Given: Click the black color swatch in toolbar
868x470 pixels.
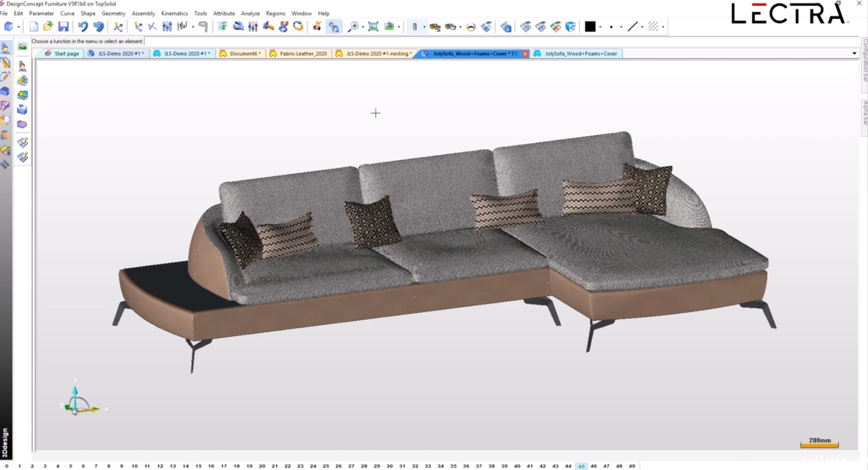Looking at the screenshot, I should click(590, 27).
